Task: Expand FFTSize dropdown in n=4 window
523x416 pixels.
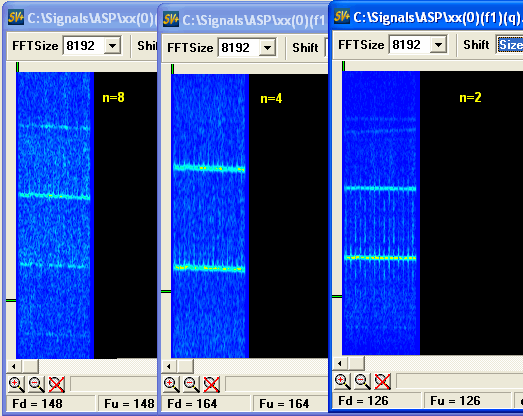Action: [x=267, y=48]
